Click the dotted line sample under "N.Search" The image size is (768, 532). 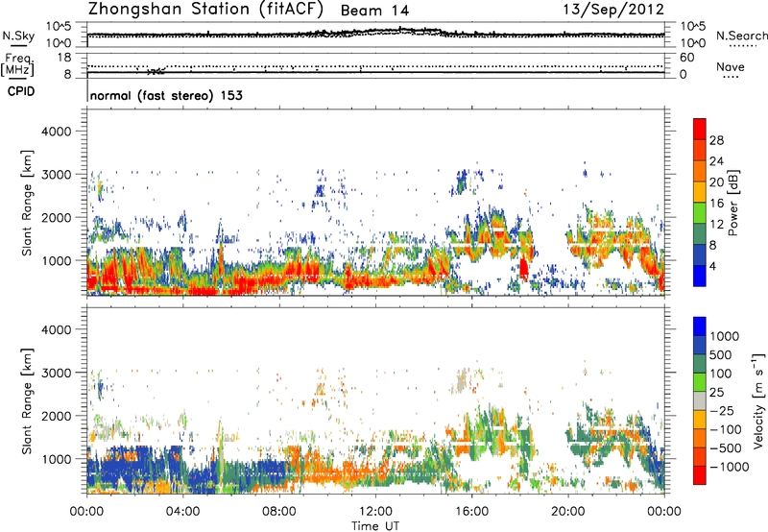point(743,45)
